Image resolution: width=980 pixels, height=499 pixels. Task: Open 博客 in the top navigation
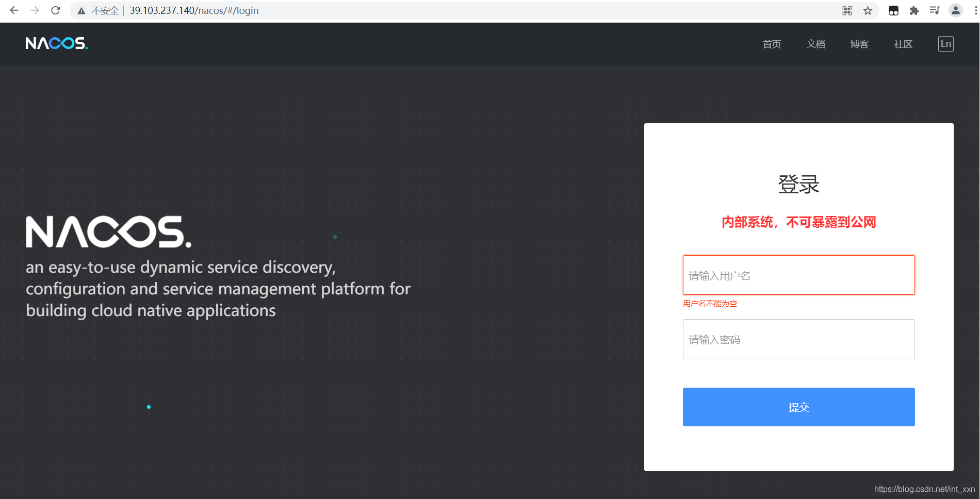pos(859,44)
